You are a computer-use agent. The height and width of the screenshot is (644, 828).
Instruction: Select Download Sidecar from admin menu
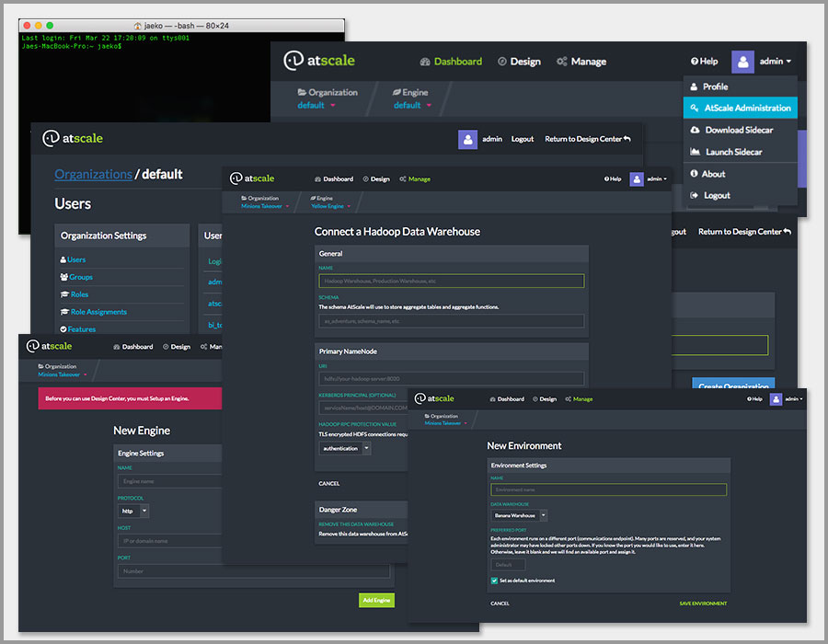[x=741, y=130]
